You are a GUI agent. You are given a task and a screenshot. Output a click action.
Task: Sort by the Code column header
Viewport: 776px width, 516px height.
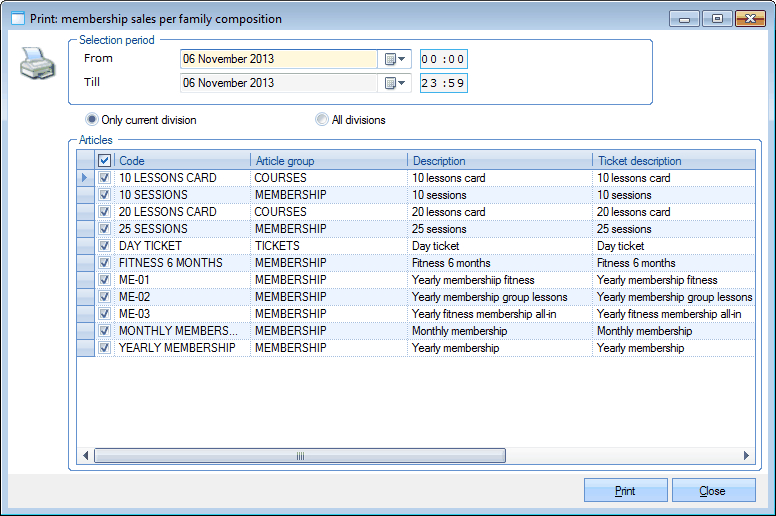coord(182,161)
